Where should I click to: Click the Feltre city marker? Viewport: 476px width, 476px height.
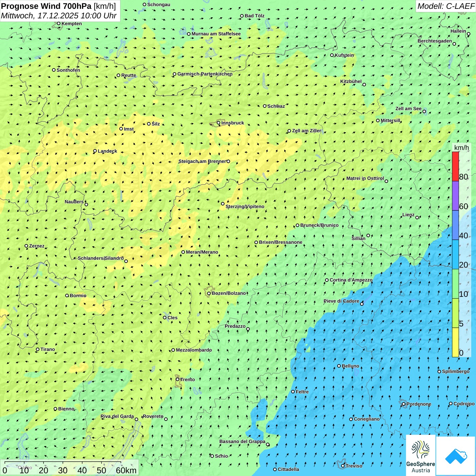(293, 392)
